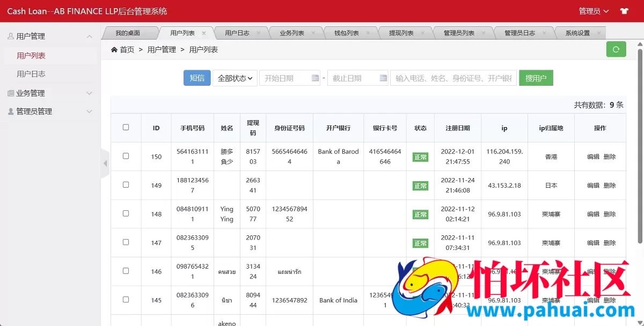Click the home icon in breadcrumb

(x=114, y=49)
